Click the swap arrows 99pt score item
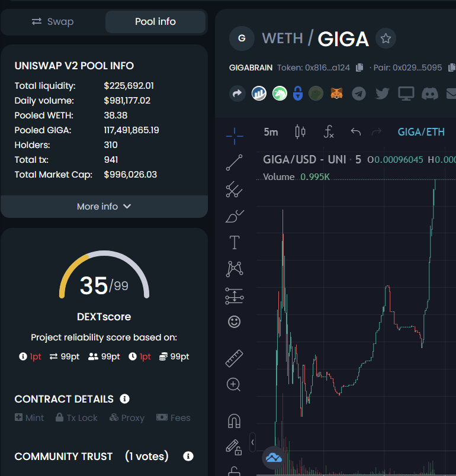 [65, 356]
